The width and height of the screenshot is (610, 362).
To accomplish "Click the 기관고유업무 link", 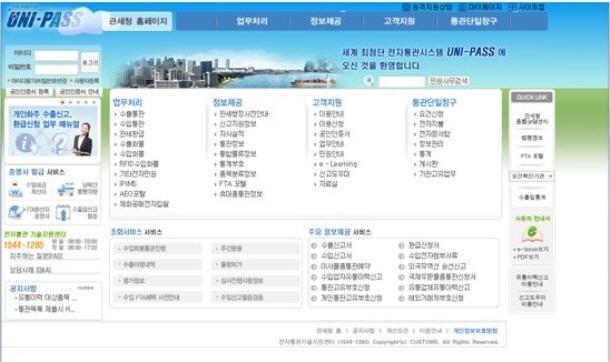I will click(x=437, y=174).
